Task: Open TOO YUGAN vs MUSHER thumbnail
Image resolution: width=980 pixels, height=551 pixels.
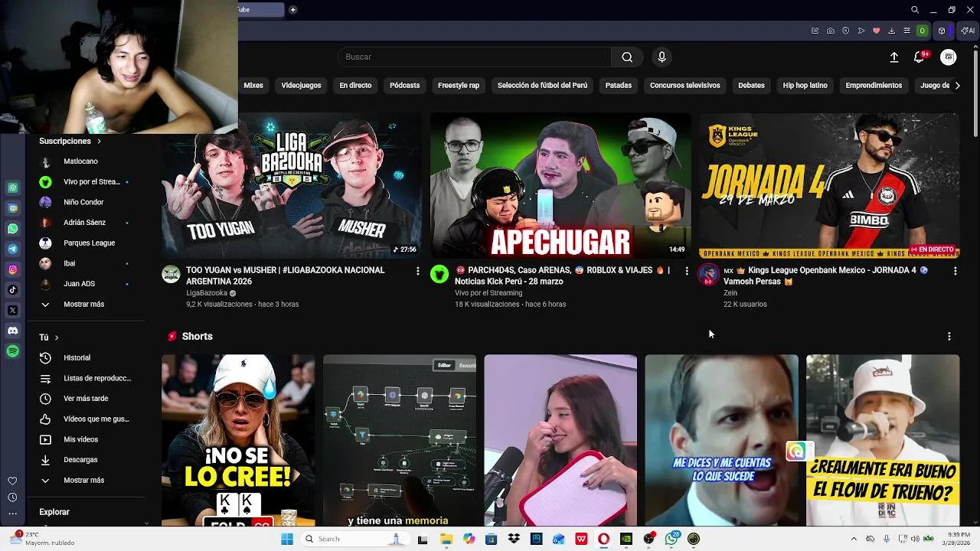Action: 291,186
